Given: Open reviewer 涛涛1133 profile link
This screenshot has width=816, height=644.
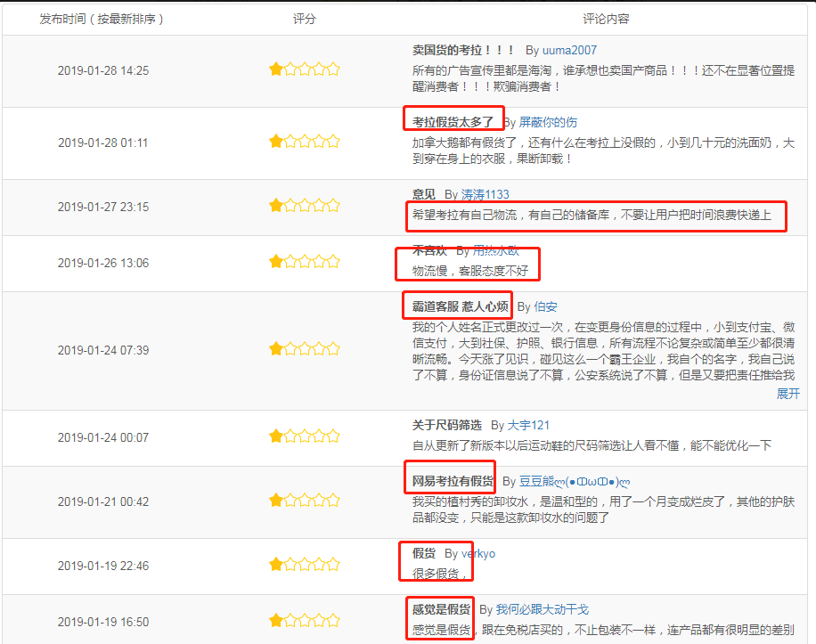Looking at the screenshot, I should click(485, 194).
